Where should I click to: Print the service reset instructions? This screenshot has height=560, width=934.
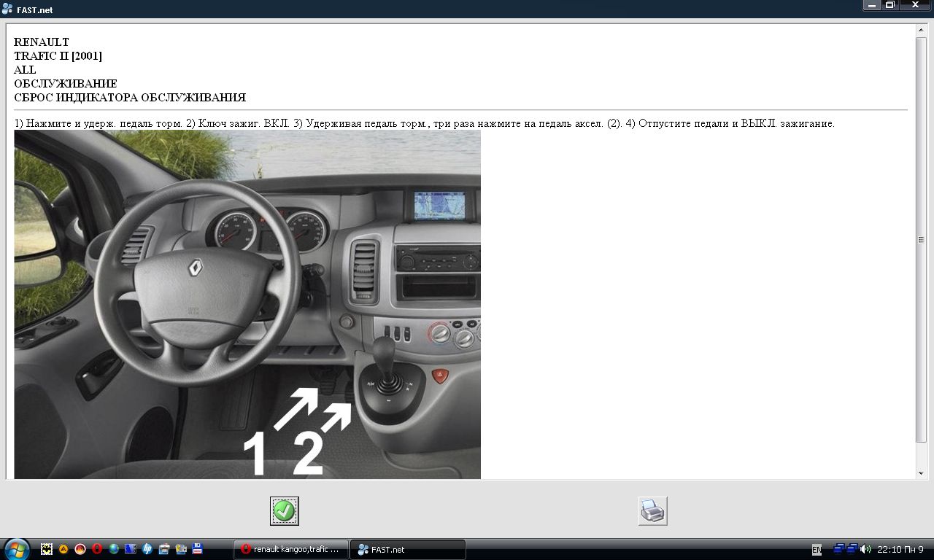tap(652, 511)
